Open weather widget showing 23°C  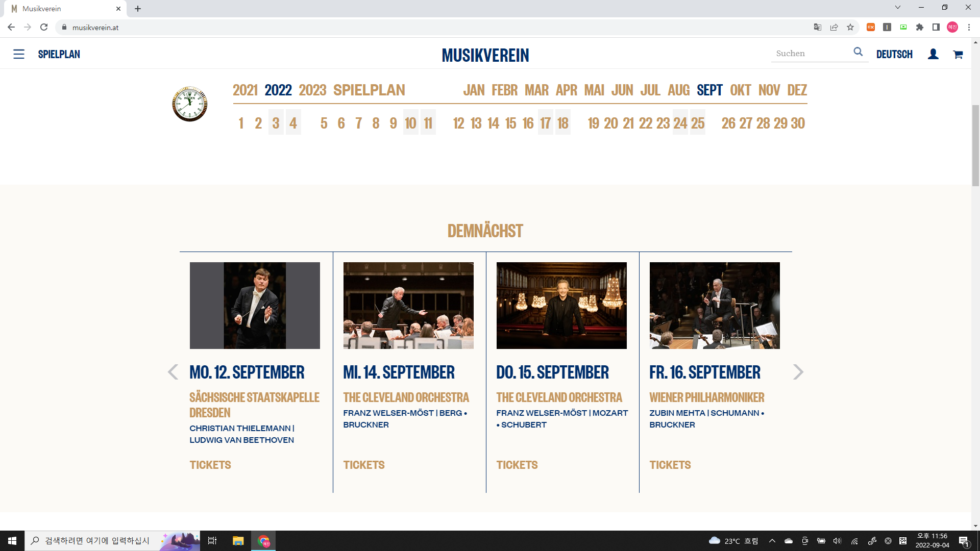point(734,541)
